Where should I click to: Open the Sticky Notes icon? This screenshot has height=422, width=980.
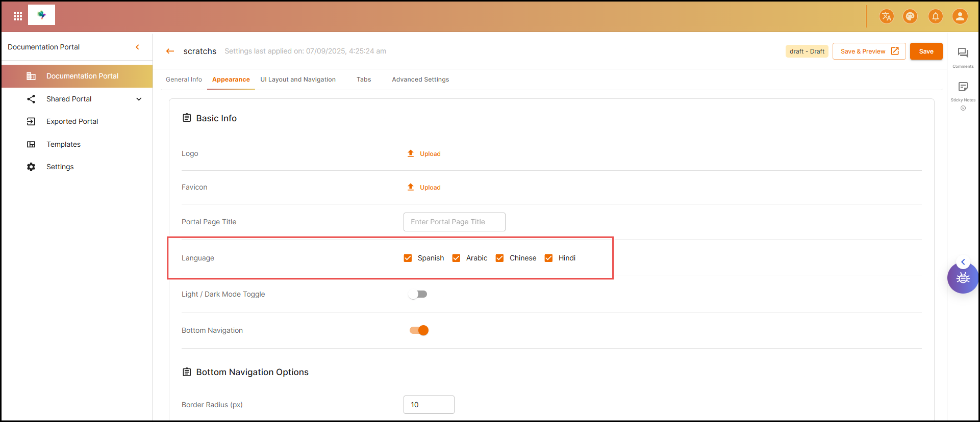coord(963,87)
